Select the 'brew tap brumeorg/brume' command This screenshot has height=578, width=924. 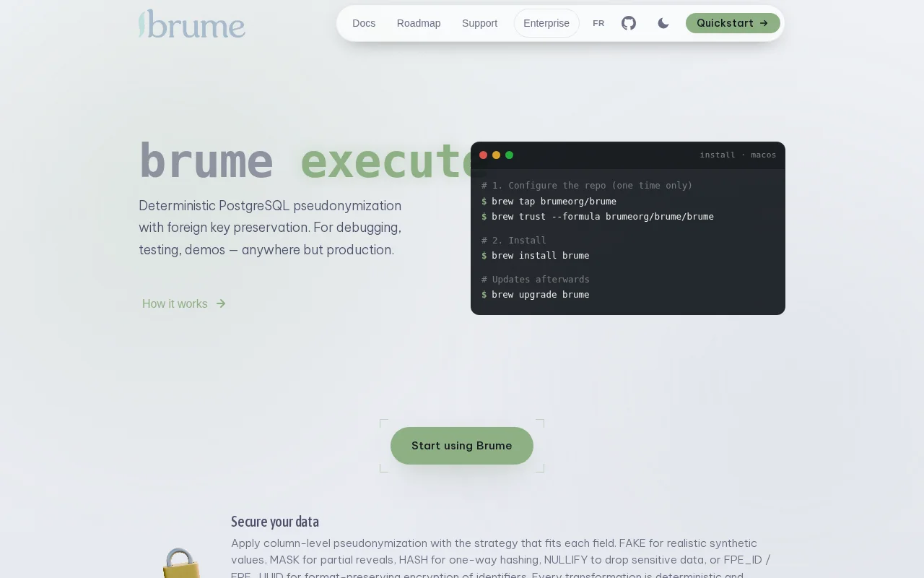click(x=554, y=201)
